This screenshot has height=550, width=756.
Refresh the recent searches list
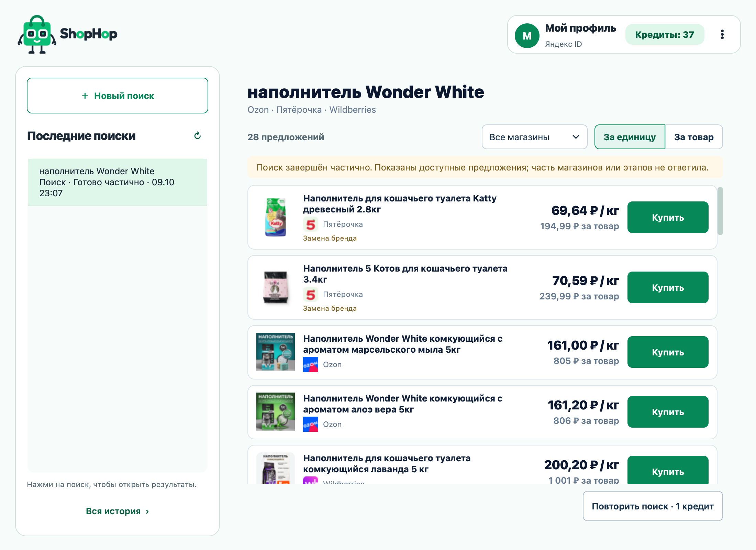[x=197, y=136]
